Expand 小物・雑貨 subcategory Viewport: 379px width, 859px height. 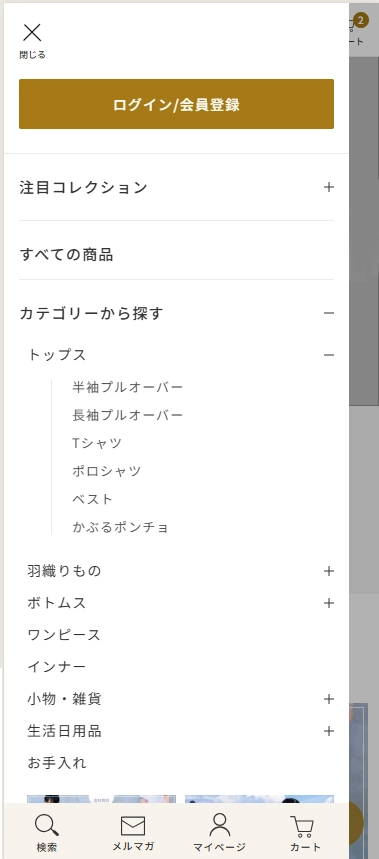(329, 699)
